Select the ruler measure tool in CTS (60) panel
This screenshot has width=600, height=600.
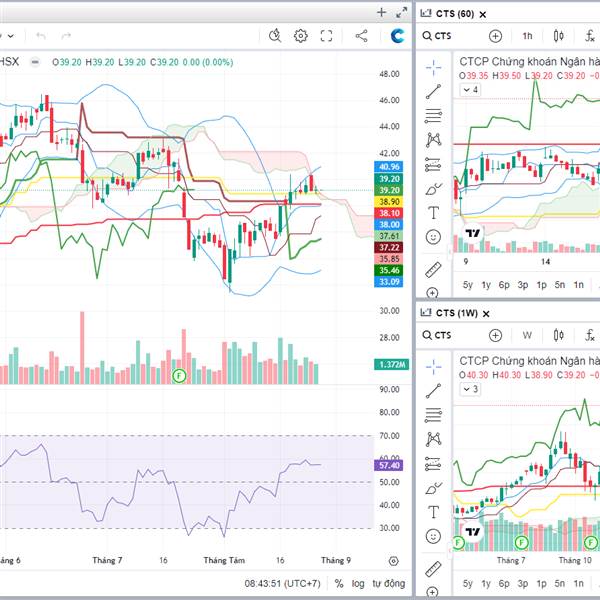pyautogui.click(x=433, y=270)
